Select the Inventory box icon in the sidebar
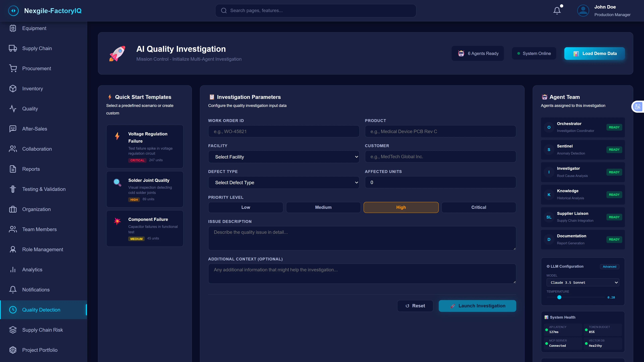Screen dimensions: 644x362 pyautogui.click(x=13, y=88)
